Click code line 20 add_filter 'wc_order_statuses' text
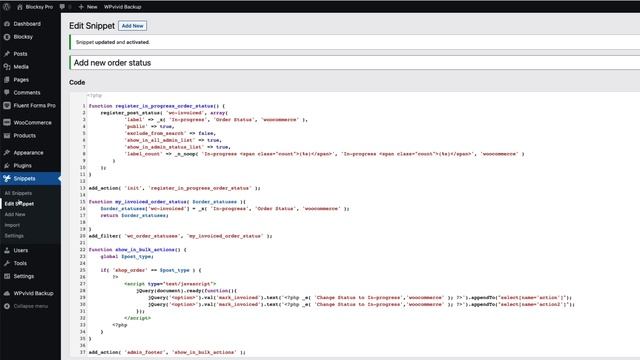Screen dimensions: 640x360 pos(180,236)
